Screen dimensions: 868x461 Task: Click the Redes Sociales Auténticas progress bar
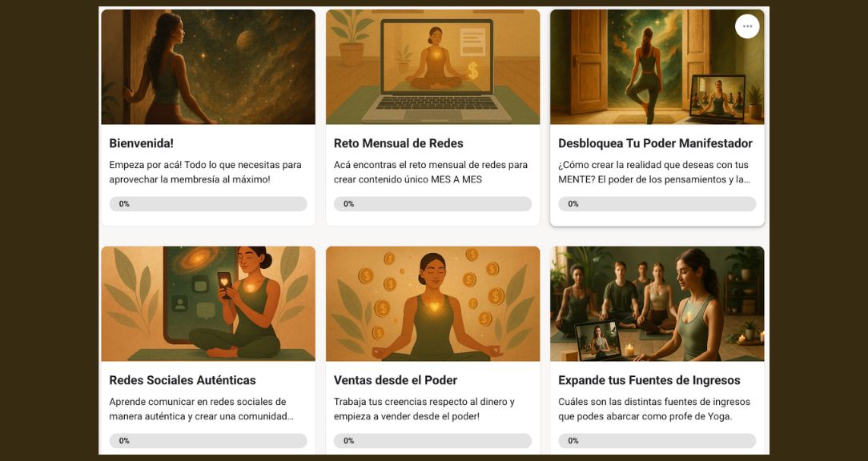(x=208, y=440)
